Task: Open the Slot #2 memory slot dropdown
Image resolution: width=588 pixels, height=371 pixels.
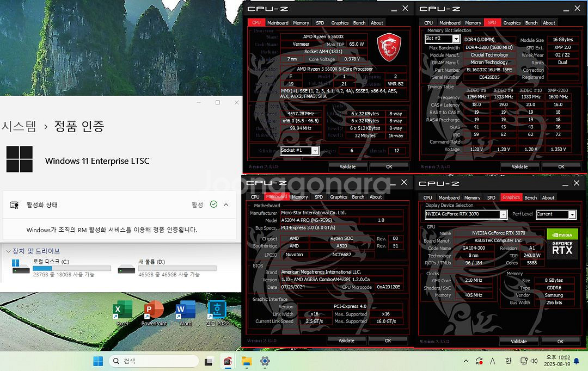Action: 456,39
